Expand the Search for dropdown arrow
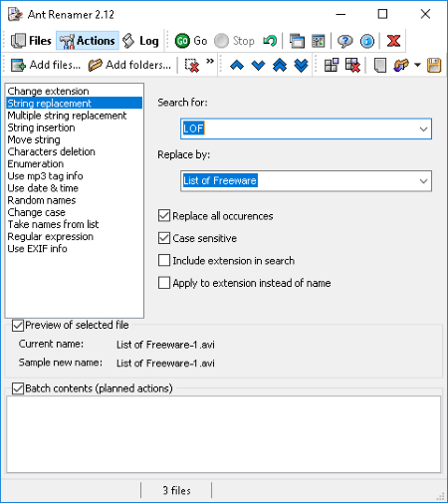 [423, 128]
